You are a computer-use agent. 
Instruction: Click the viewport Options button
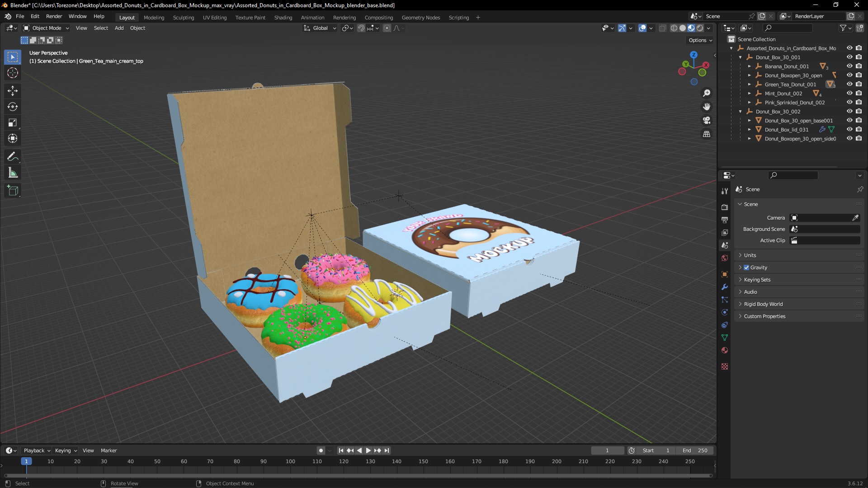click(x=700, y=40)
